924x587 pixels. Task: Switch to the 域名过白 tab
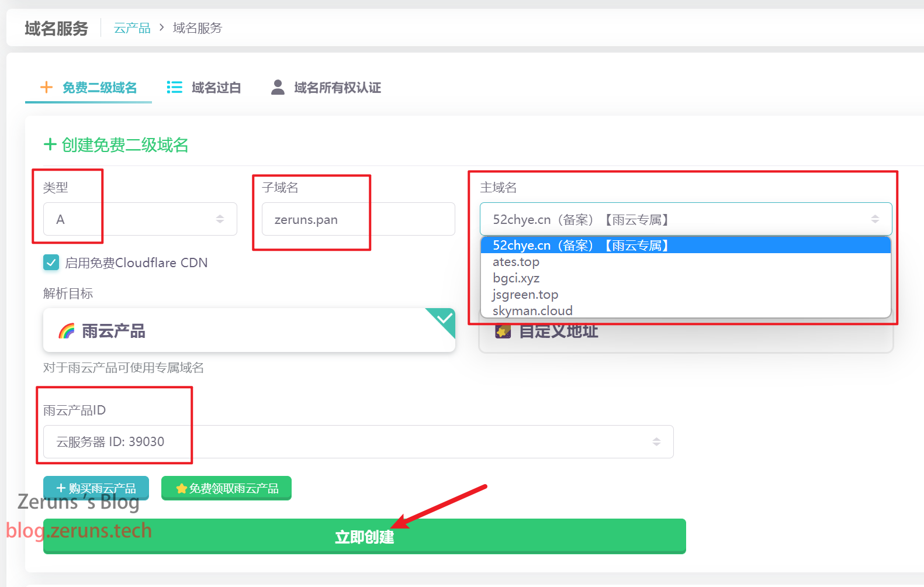[203, 88]
